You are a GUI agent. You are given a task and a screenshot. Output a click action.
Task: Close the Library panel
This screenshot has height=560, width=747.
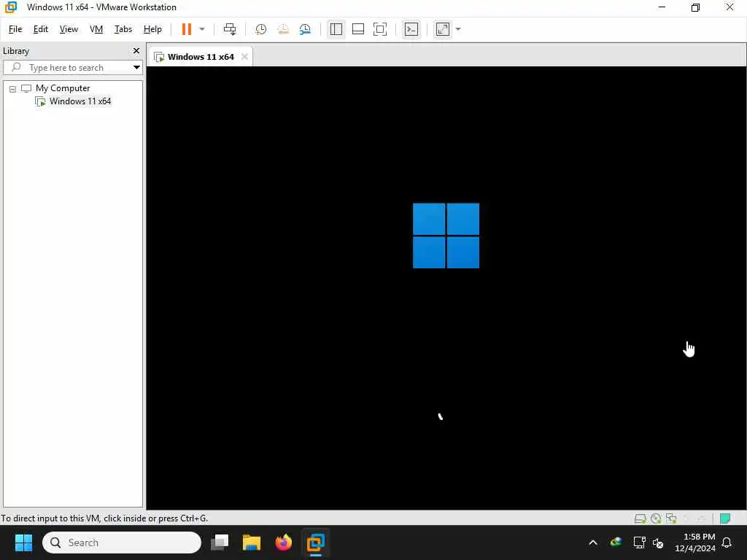(x=136, y=50)
